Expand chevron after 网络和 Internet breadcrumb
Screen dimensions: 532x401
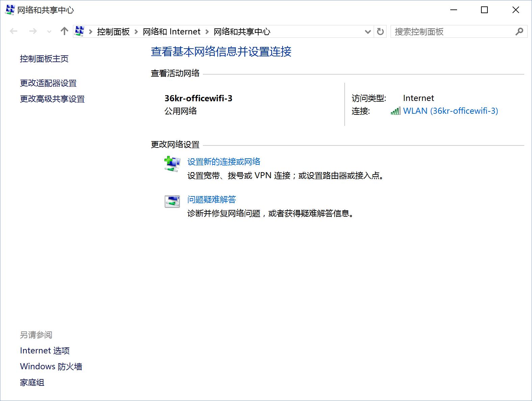point(207,32)
